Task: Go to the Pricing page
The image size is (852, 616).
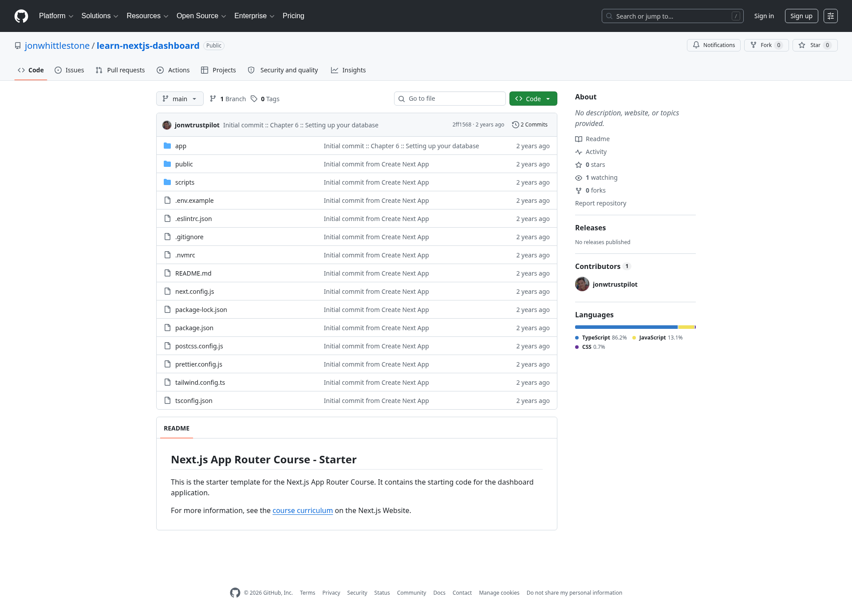Action: (x=293, y=16)
